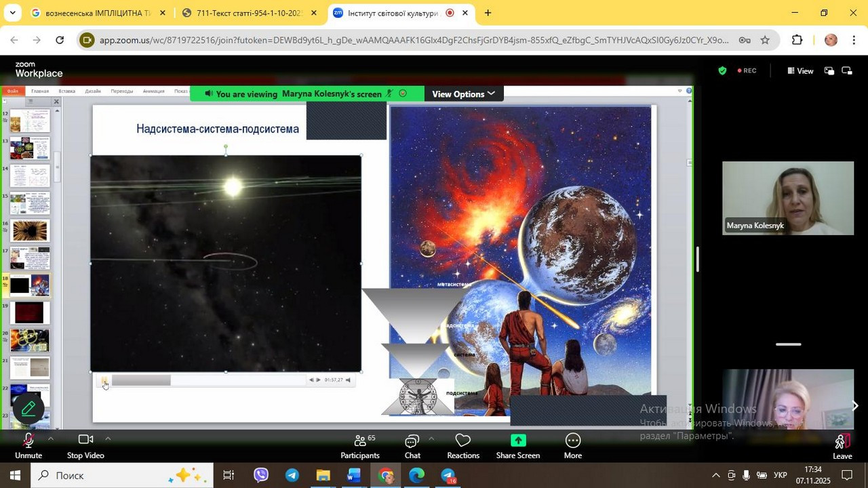Stop the video camera
This screenshot has width=868, height=488.
pyautogui.click(x=85, y=445)
